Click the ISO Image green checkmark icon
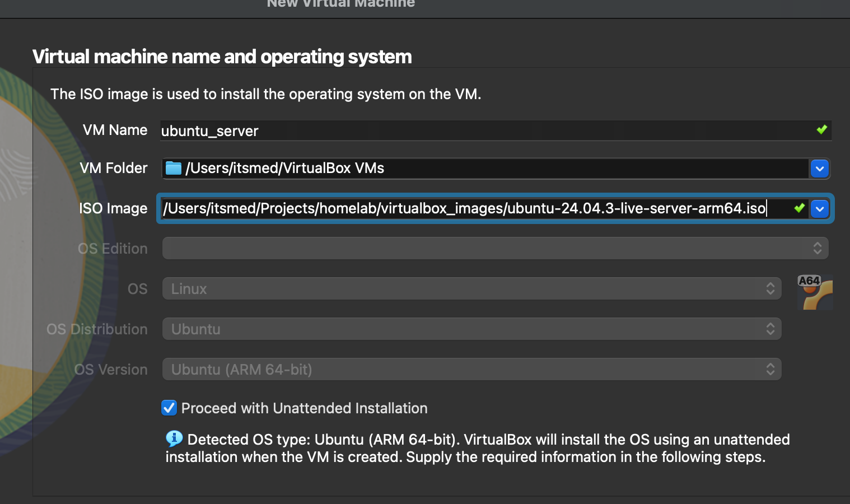 (x=799, y=208)
